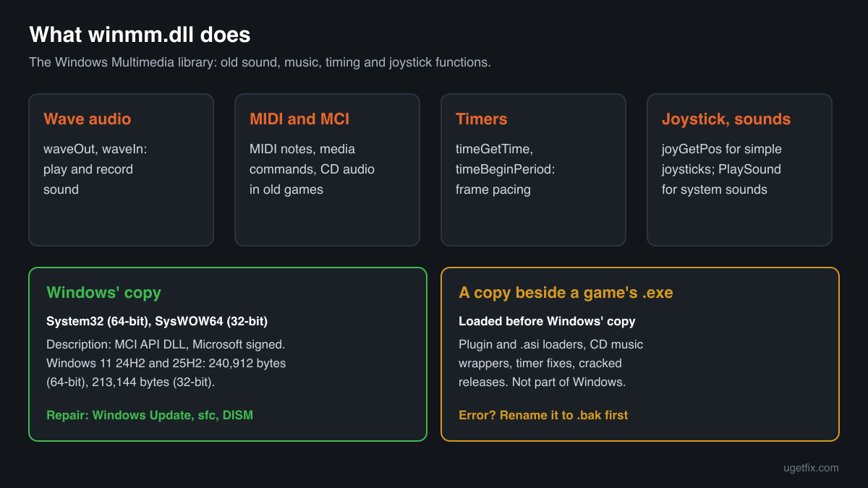The width and height of the screenshot is (868, 488).
Task: Select 'A copy beside a game's .exe' heading
Action: 566,293
